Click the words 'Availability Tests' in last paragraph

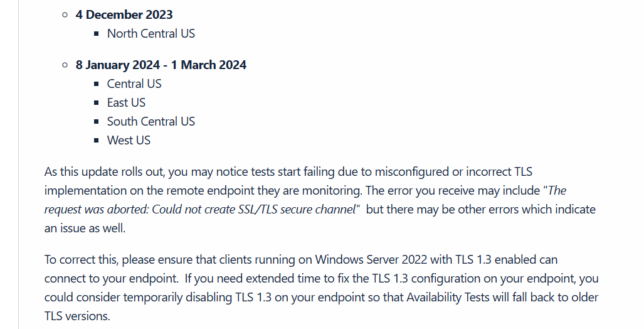[x=448, y=298]
